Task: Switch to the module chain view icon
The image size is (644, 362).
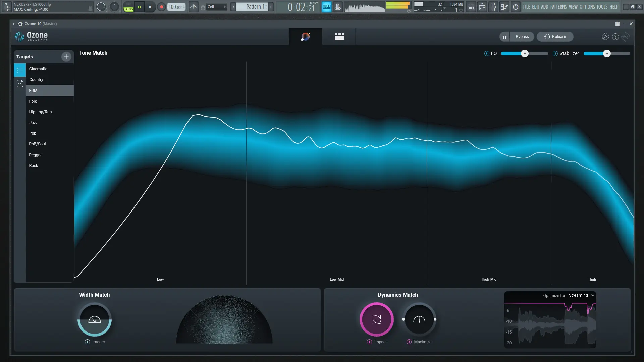Action: click(339, 37)
